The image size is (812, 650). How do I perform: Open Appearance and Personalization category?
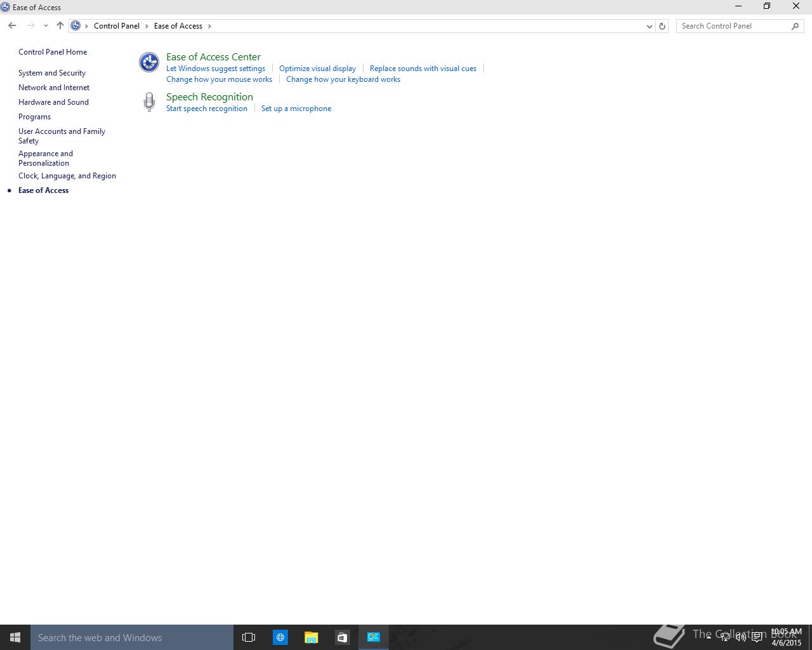[x=46, y=158]
